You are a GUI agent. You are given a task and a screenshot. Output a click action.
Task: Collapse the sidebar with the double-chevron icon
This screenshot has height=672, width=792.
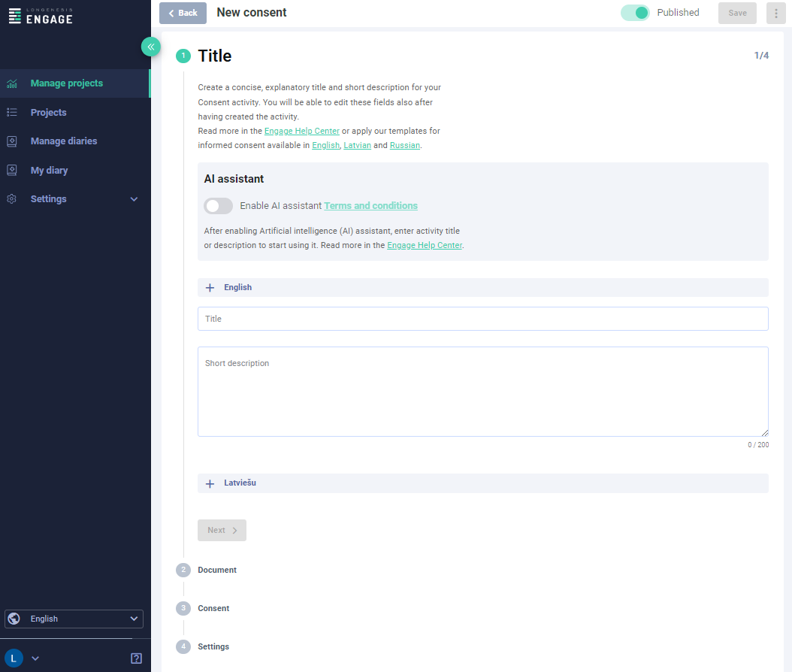(150, 46)
